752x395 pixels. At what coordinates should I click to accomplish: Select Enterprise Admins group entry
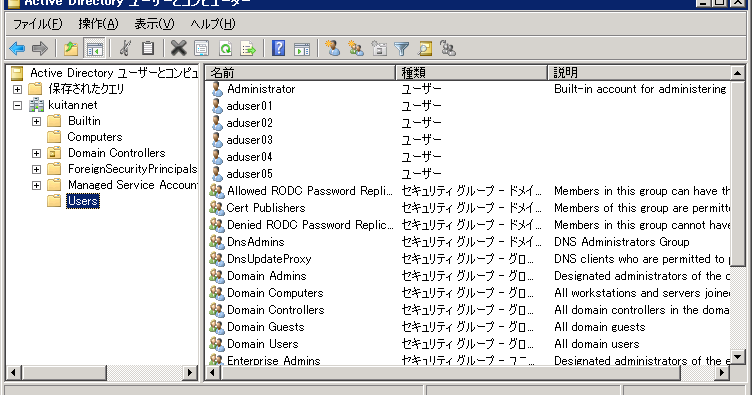[x=274, y=360]
